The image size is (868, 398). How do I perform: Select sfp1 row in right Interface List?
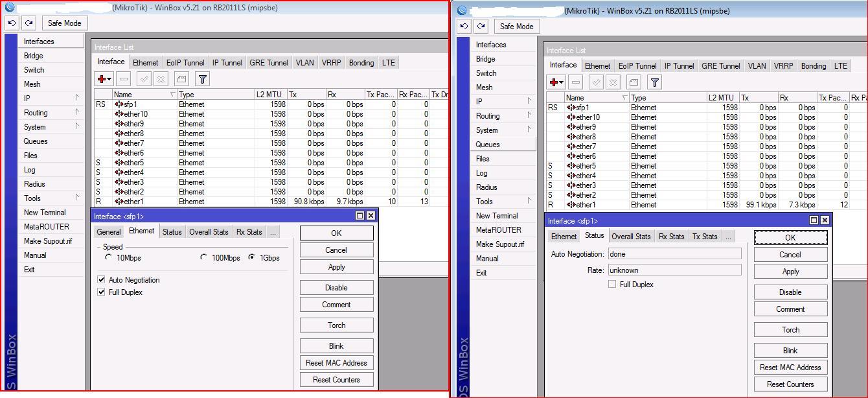click(707, 108)
